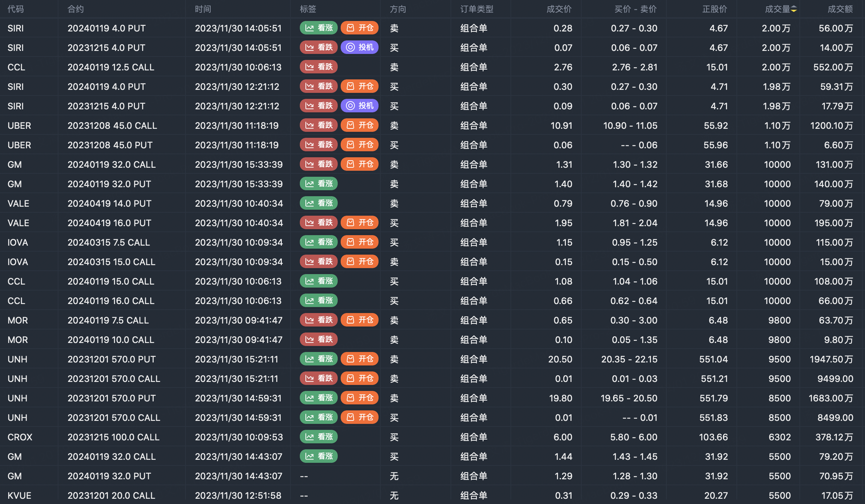Image resolution: width=865 pixels, height=504 pixels.
Task: Click the 看跌 tag on CCL 12.5 CALL row
Action: coord(319,67)
